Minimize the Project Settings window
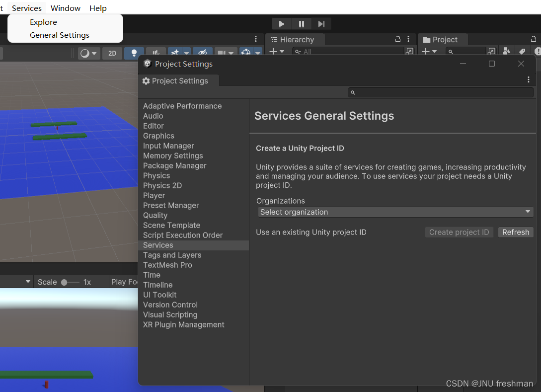This screenshot has width=541, height=392. coord(463,64)
